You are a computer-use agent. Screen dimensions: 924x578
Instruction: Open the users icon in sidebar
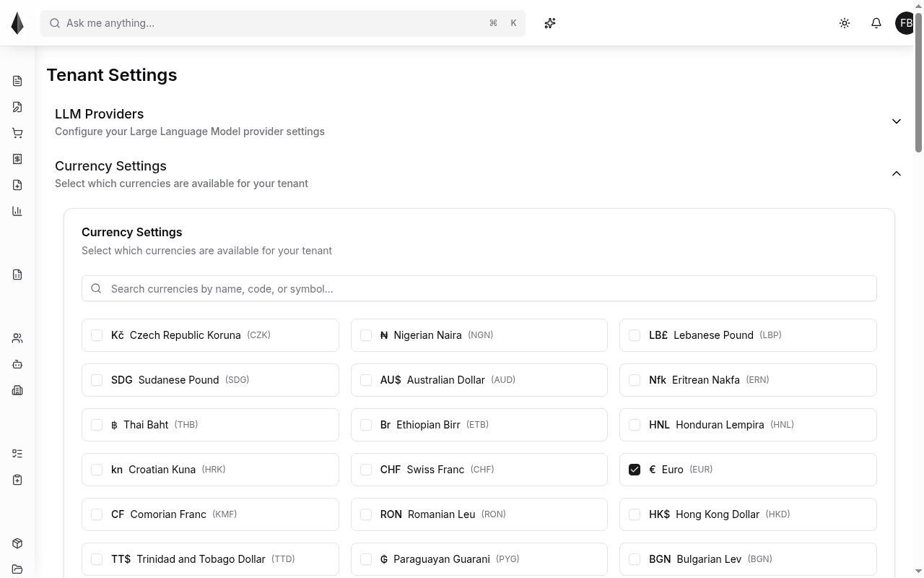tap(17, 338)
